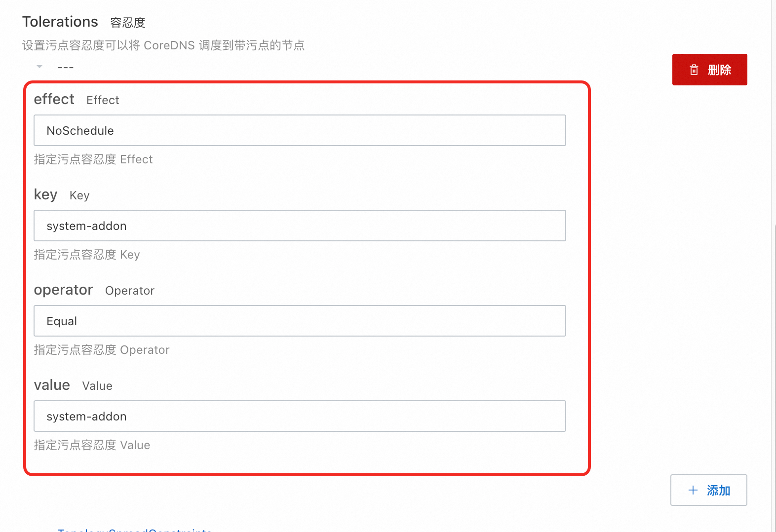Focus the effect field containing NoSchedule
This screenshot has width=776, height=532.
pos(300,130)
